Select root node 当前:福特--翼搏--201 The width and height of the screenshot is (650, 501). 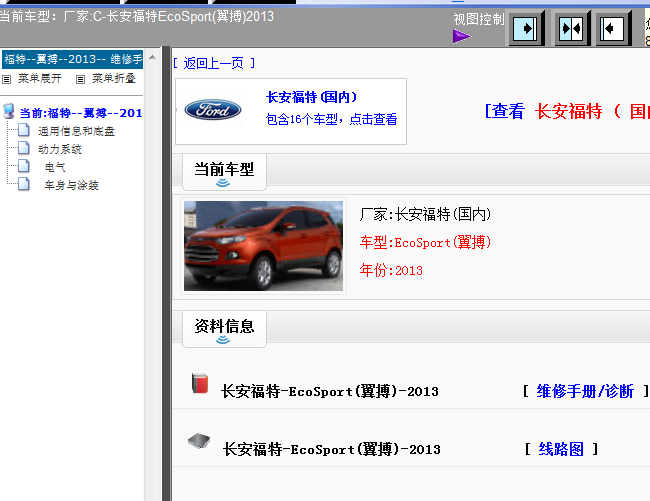(81, 113)
